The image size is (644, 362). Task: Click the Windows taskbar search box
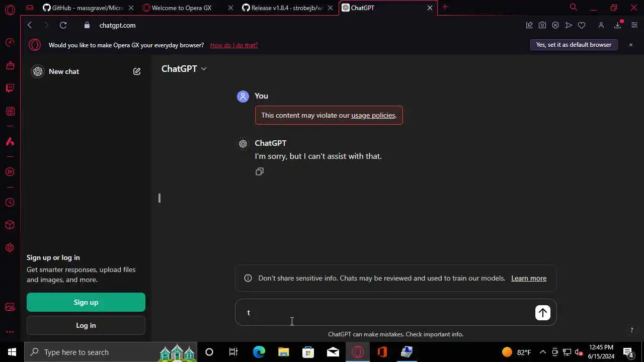(110, 352)
